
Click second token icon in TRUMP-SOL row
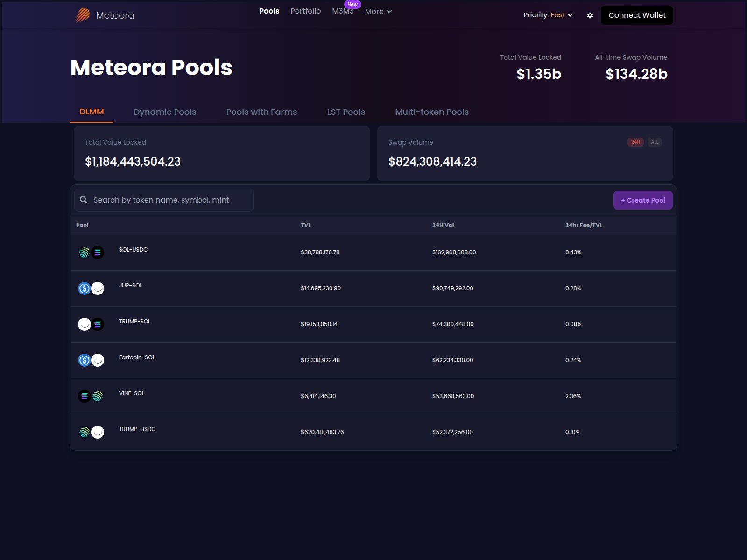click(x=98, y=324)
